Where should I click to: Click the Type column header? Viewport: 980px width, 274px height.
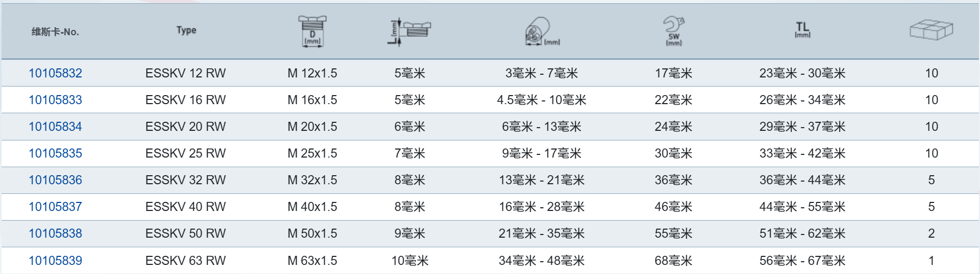[x=187, y=30]
